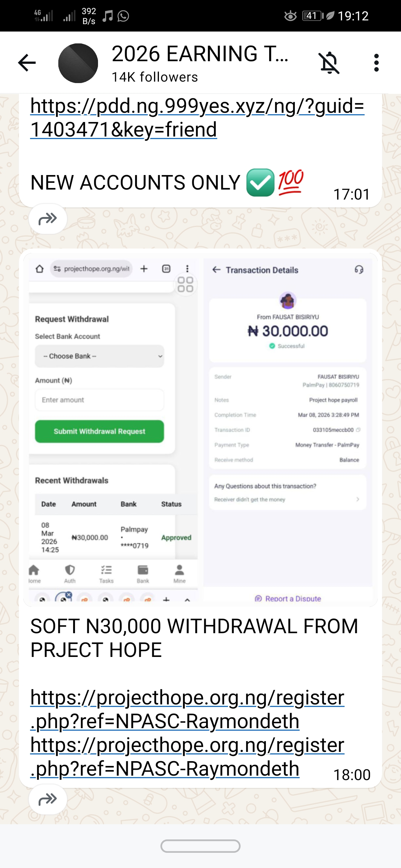Open the three-dot more options menu
This screenshot has height=868, width=401.
[x=376, y=62]
